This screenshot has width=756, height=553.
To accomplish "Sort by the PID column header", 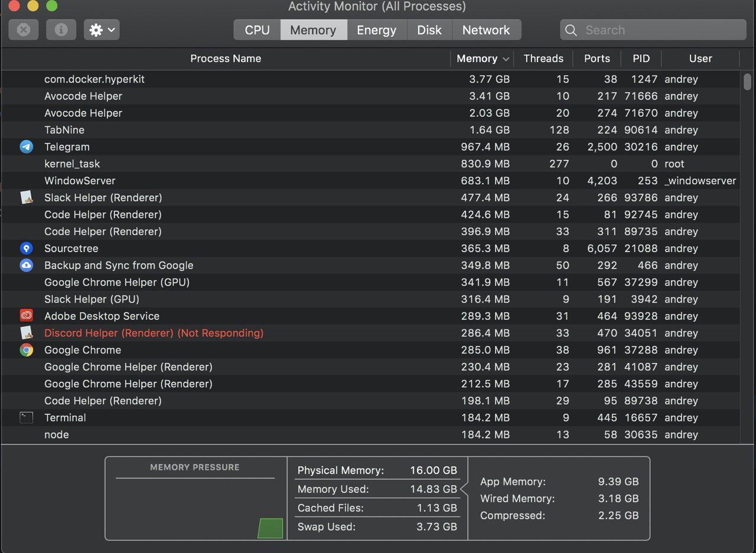I will point(641,58).
